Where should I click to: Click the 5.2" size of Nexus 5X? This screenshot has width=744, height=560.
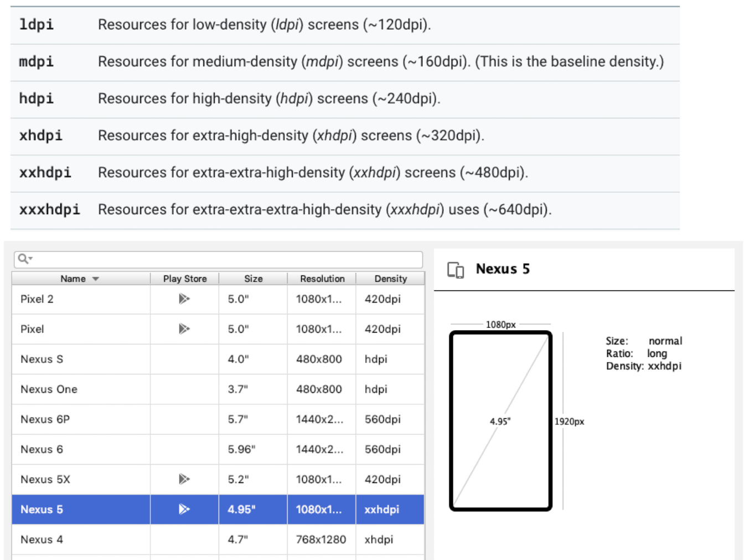253,479
